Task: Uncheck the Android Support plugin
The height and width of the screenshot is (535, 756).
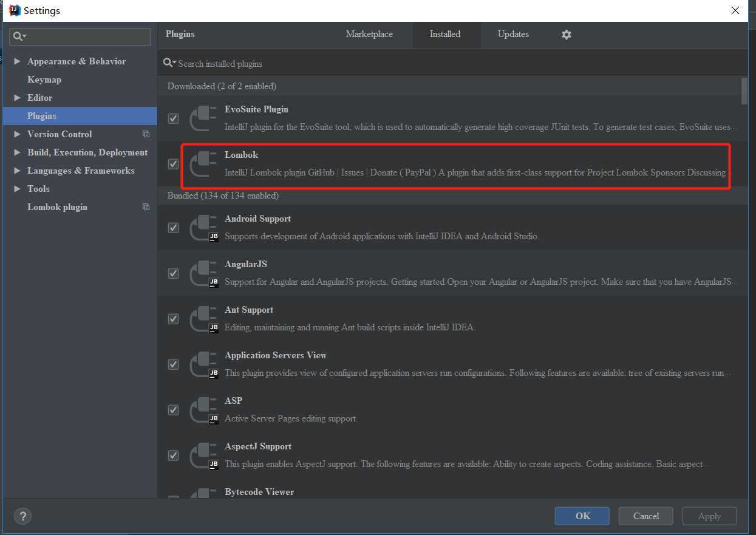Action: pyautogui.click(x=174, y=228)
